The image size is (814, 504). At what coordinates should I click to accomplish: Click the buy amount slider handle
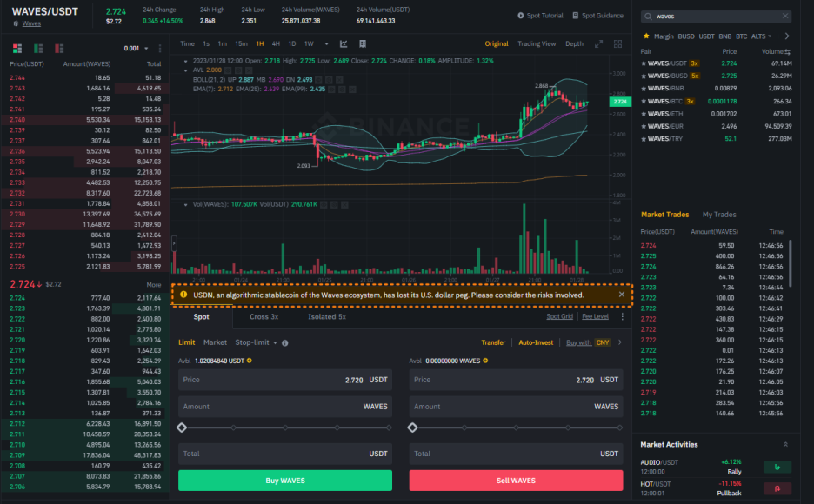[x=182, y=428]
